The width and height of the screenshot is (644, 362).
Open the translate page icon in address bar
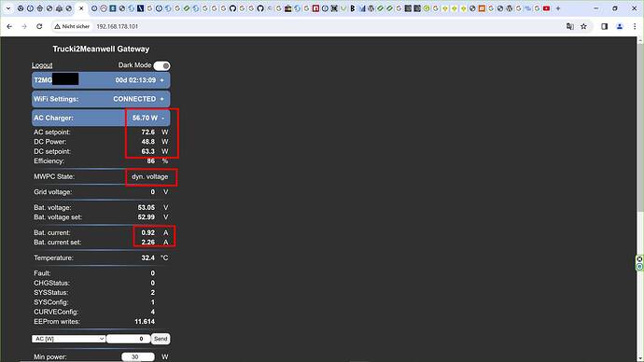pos(570,26)
